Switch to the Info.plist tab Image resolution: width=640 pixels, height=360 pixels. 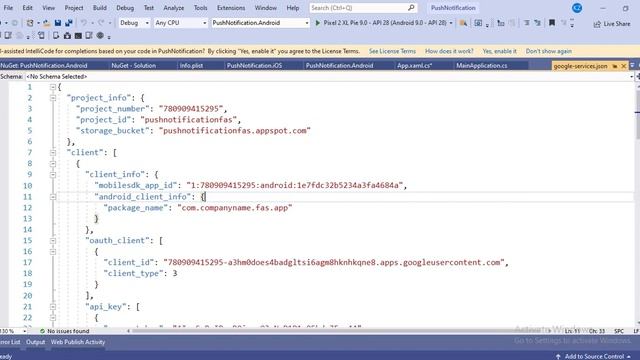click(191, 66)
